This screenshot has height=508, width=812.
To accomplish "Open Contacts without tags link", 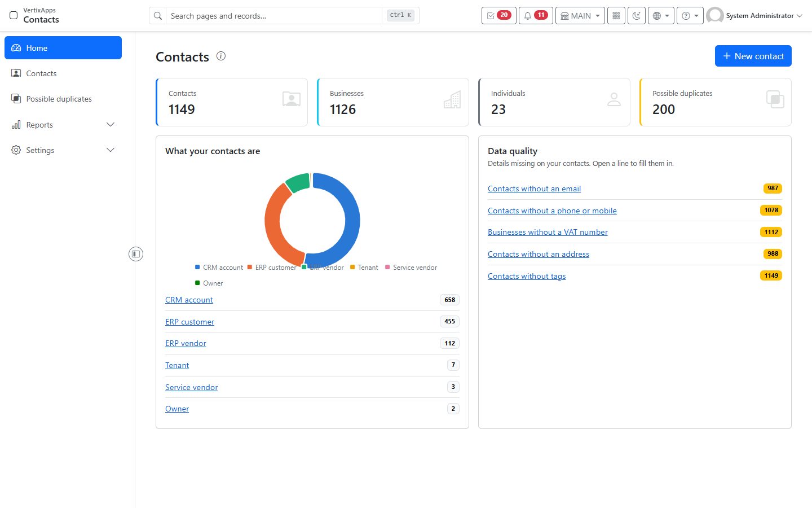I will (x=527, y=276).
